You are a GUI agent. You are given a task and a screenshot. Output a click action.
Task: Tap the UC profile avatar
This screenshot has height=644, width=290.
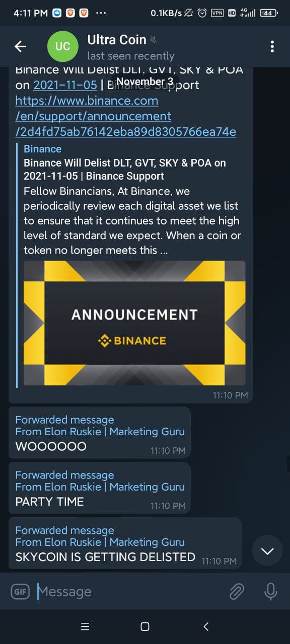click(63, 47)
